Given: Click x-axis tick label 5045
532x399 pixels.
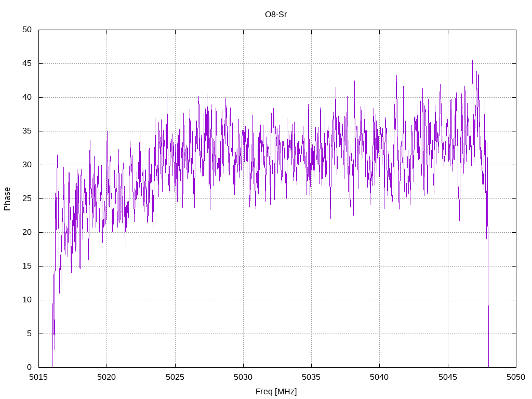Looking at the screenshot, I should point(448,377).
